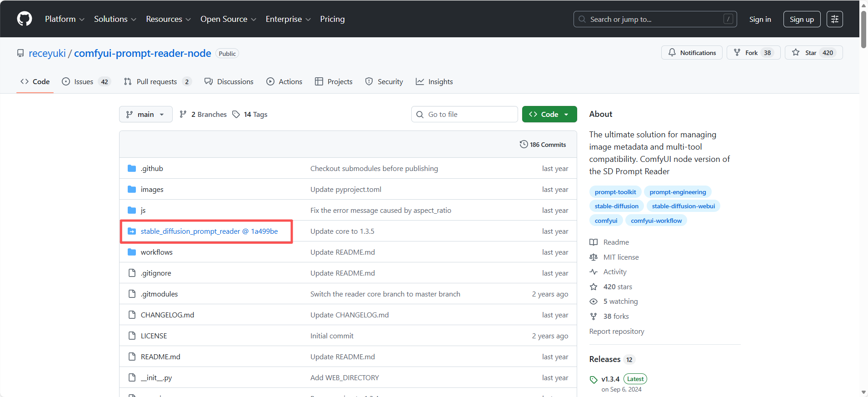The height and width of the screenshot is (397, 868).
Task: Switch to the Projects tab
Action: point(334,81)
